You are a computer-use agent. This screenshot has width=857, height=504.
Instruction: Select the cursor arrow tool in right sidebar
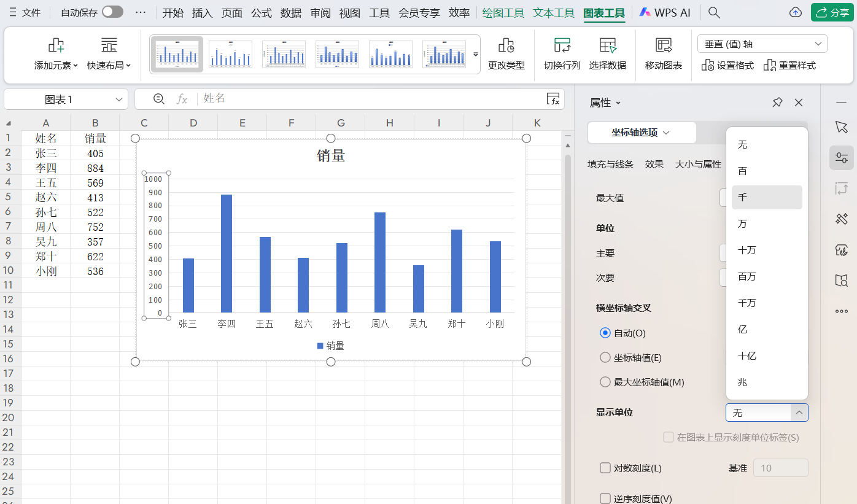tap(842, 127)
